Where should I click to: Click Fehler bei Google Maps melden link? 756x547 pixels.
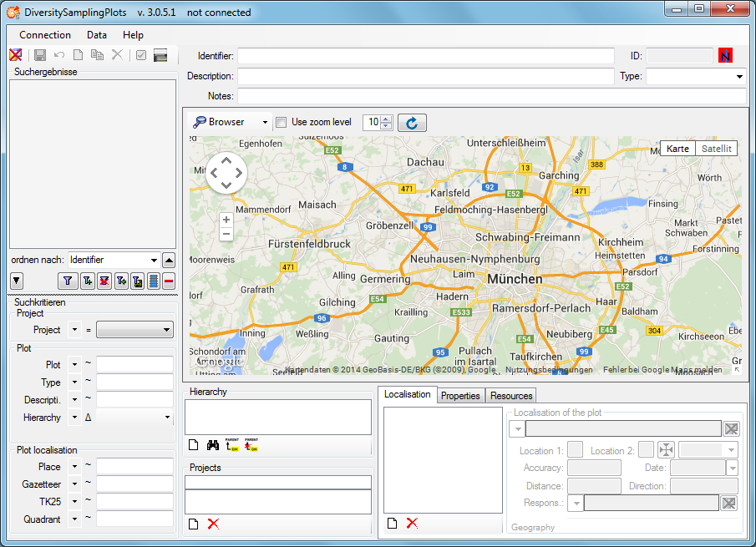663,370
